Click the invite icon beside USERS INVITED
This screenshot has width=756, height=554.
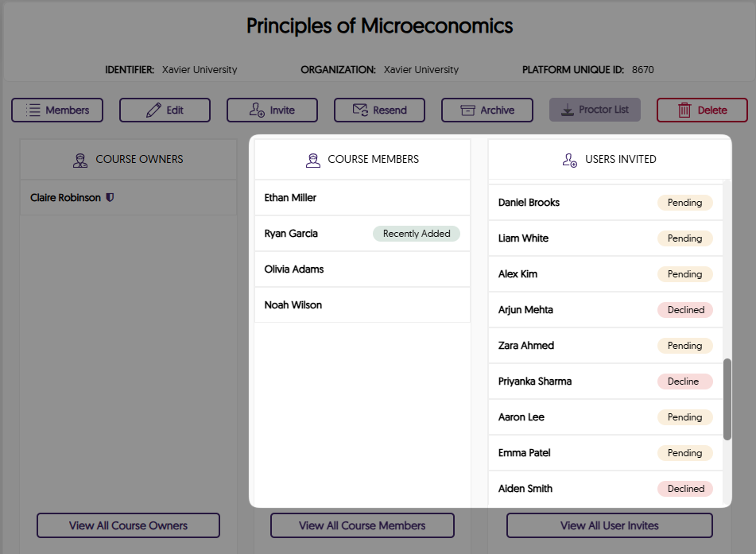(569, 160)
